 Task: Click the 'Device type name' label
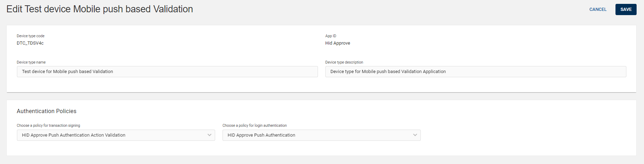31,62
